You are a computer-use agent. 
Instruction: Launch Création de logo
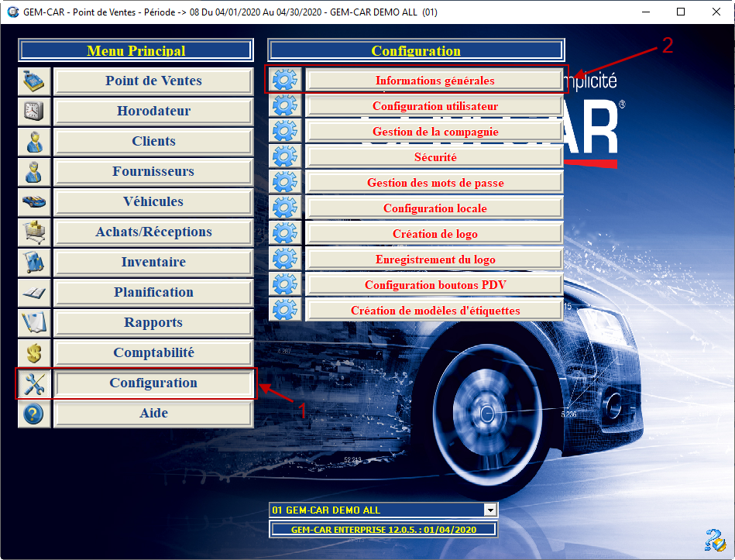tap(434, 233)
